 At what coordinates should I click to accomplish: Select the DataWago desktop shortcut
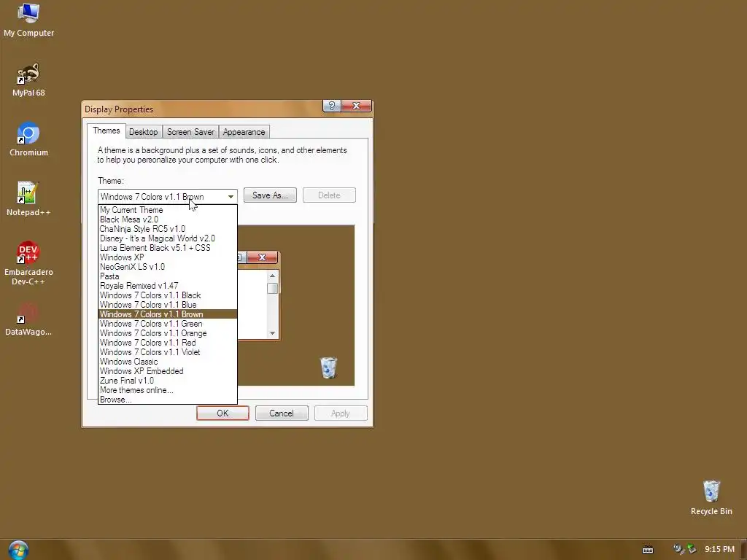point(28,319)
